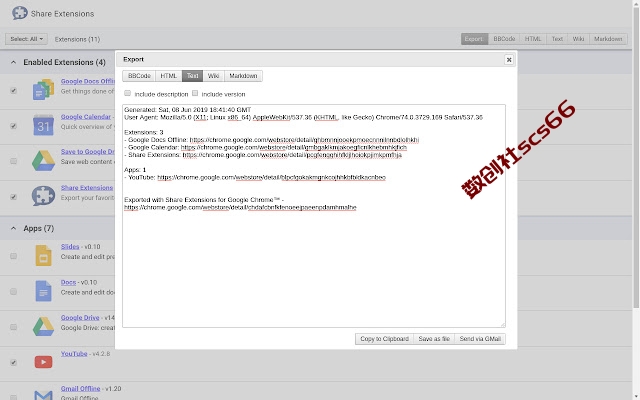Click the Google Calendar 31 icon
Viewport: 640px width, 400px height.
[x=43, y=125]
